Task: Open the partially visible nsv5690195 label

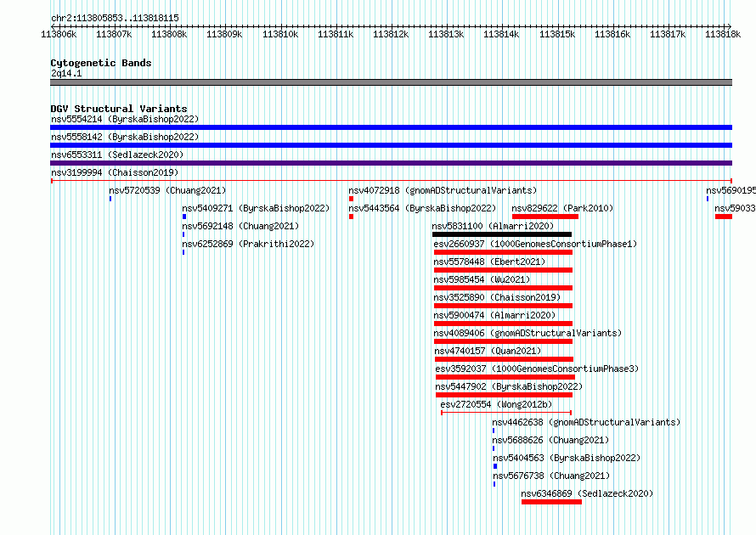Action: 731,190
